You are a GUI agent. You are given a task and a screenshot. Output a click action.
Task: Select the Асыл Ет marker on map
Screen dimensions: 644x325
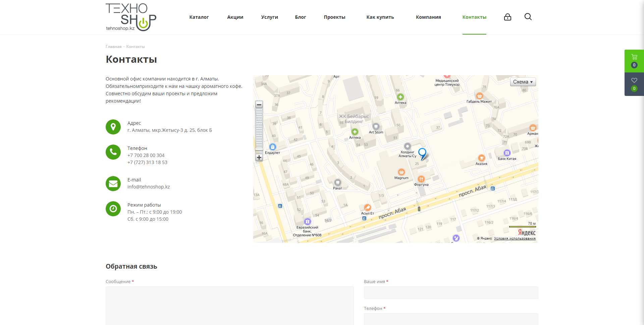click(368, 208)
